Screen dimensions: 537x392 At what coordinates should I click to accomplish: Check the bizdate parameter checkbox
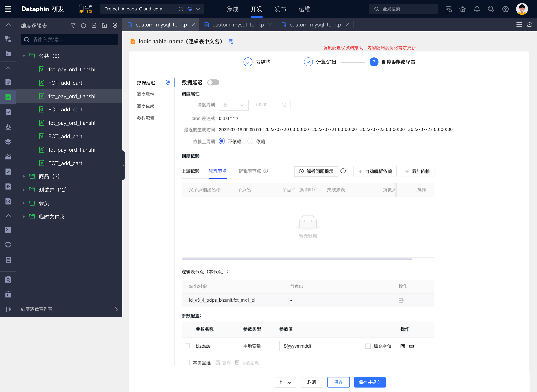pyautogui.click(x=187, y=346)
